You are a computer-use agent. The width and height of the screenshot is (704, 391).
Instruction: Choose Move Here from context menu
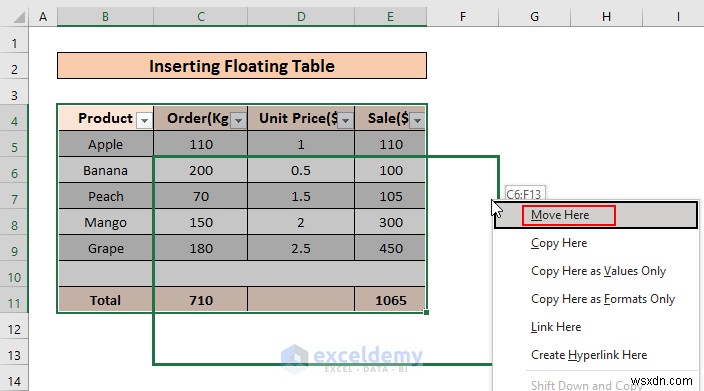coord(596,215)
